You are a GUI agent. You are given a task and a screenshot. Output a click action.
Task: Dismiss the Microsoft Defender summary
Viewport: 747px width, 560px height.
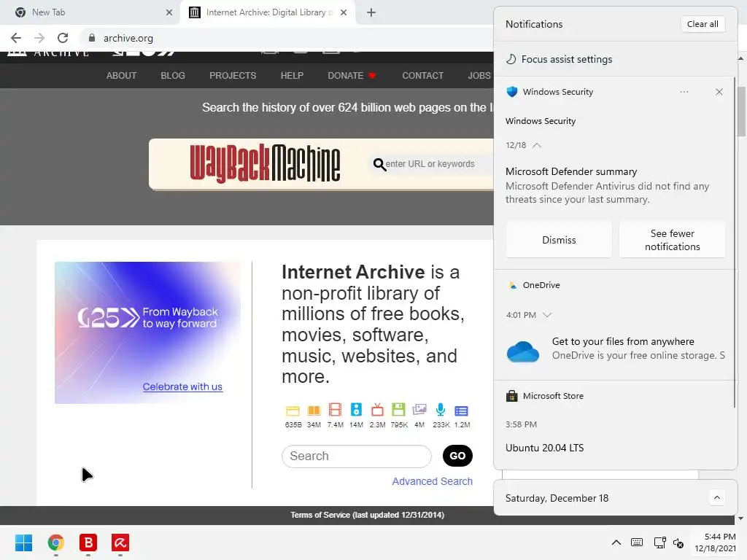pyautogui.click(x=559, y=240)
